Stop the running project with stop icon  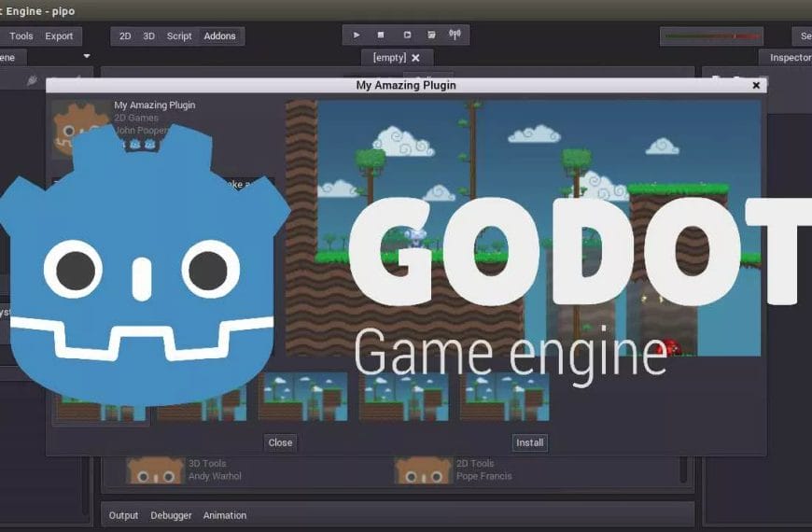[x=381, y=35]
